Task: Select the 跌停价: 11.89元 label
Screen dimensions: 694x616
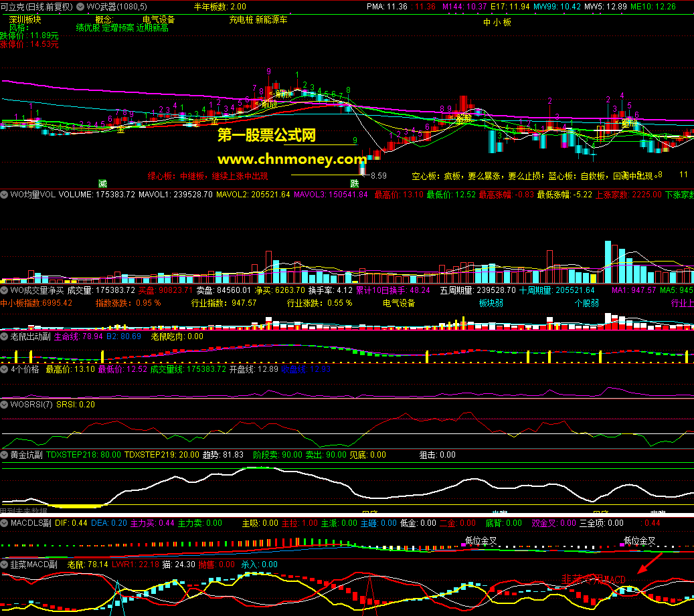Action: 29,36
